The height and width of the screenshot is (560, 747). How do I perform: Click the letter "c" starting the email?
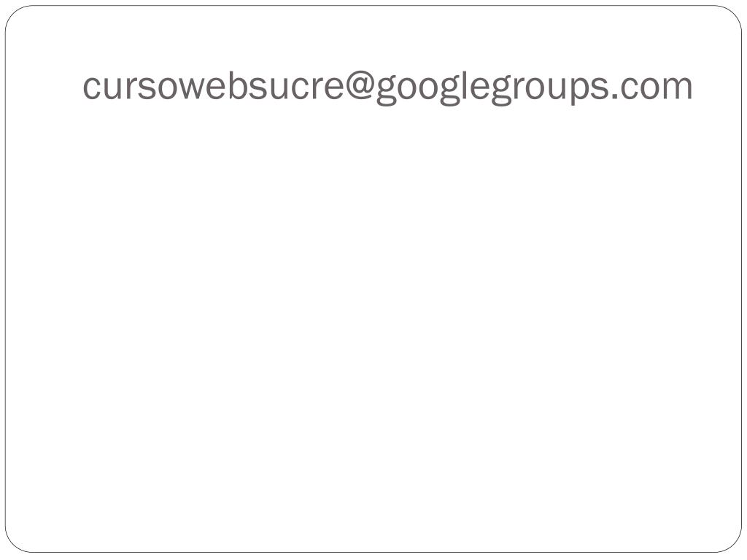pyautogui.click(x=91, y=88)
